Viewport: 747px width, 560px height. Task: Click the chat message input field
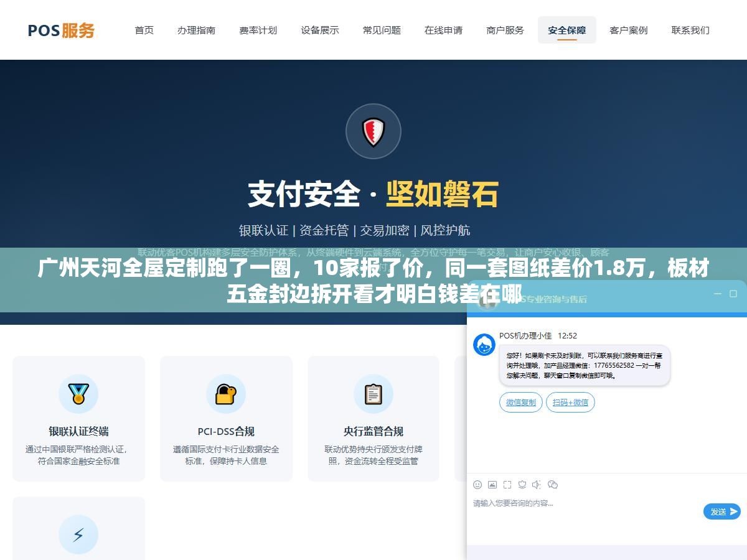[585, 511]
